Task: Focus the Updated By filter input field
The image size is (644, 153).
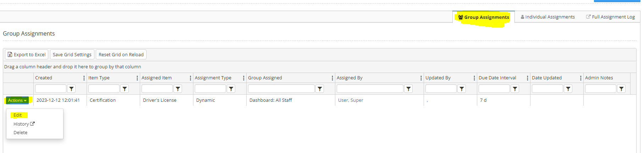Action: pyautogui.click(x=441, y=89)
